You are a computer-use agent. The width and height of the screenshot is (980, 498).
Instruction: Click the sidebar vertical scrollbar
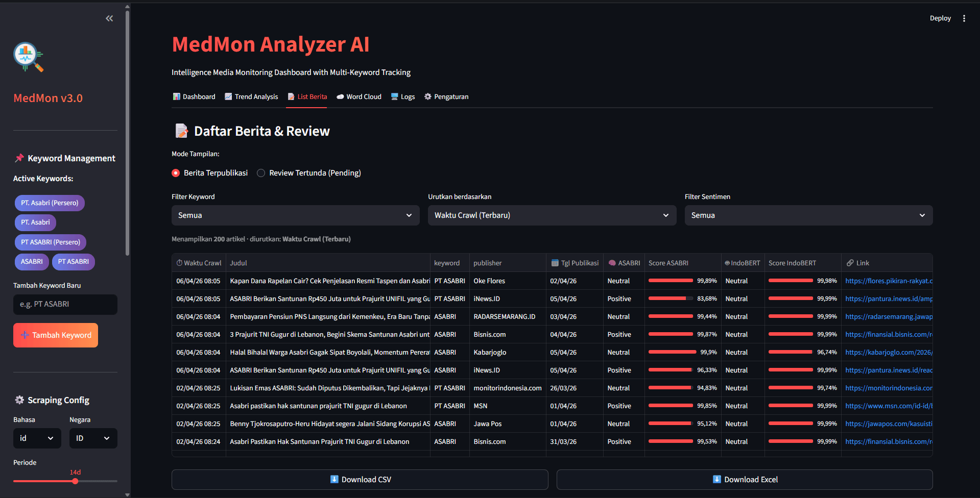(127, 133)
